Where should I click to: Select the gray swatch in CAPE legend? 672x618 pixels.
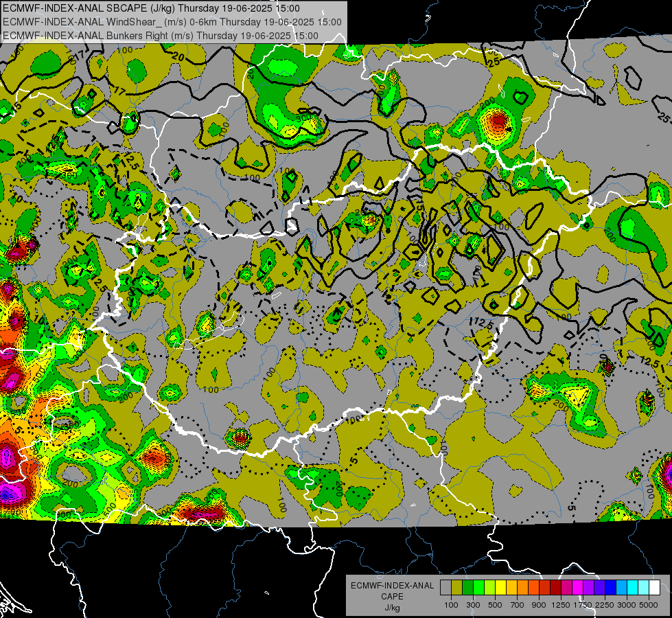point(445,588)
